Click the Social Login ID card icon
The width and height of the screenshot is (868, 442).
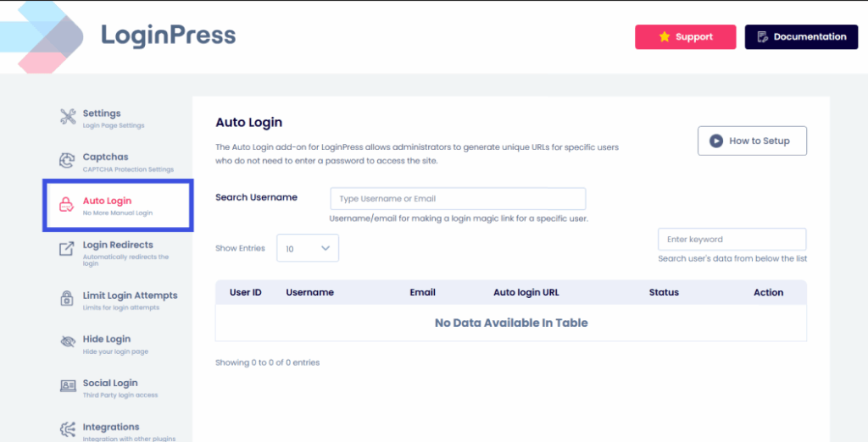pos(68,385)
